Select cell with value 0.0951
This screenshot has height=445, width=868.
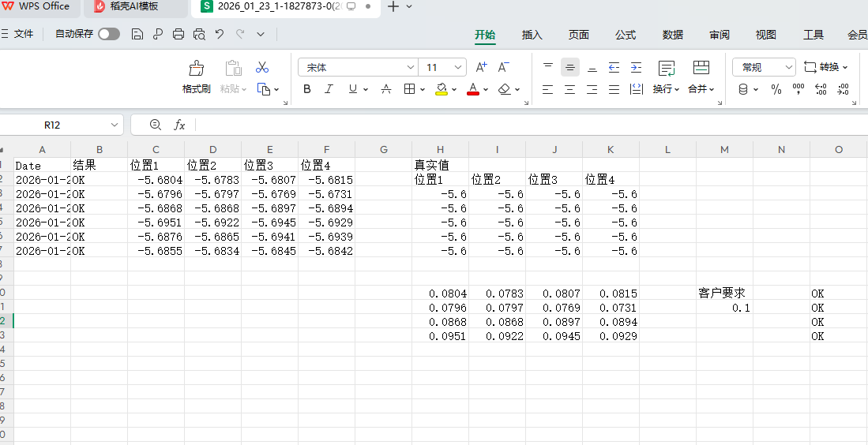tap(440, 335)
